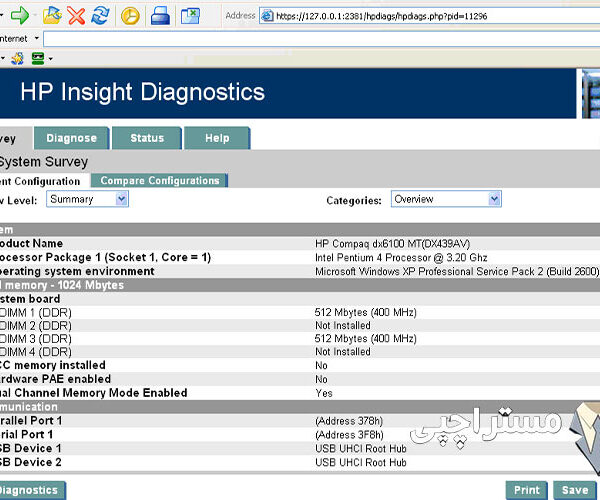Click the page icon in the address bar
The width and height of the screenshot is (600, 500).
(x=267, y=16)
